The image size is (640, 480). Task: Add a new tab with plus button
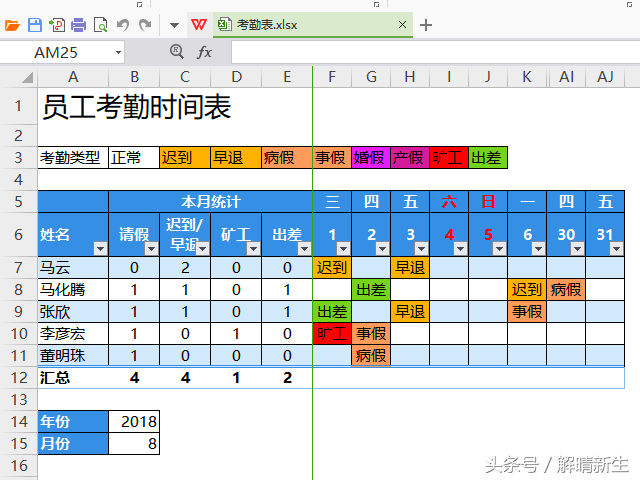(426, 25)
